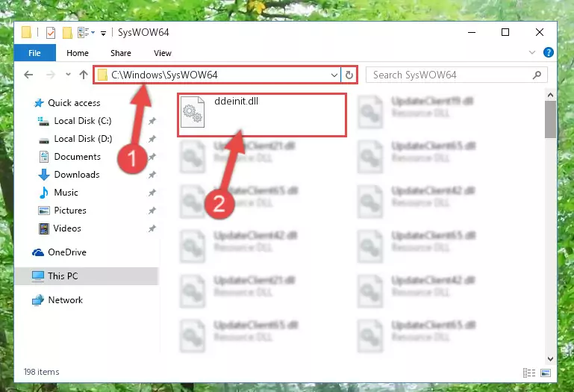Select the ddeinit.dll file name
The image size is (574, 392).
coord(236,101)
